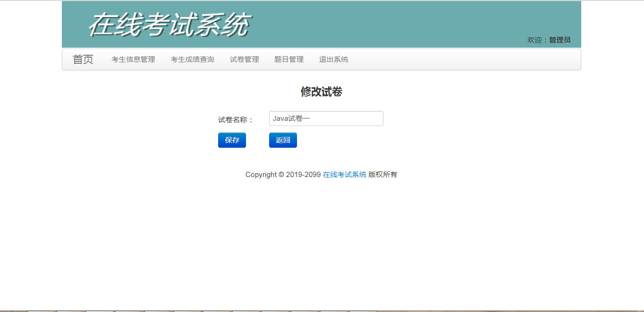644x312 pixels.
Task: Click the 修改试卷 heading text
Action: click(x=322, y=92)
